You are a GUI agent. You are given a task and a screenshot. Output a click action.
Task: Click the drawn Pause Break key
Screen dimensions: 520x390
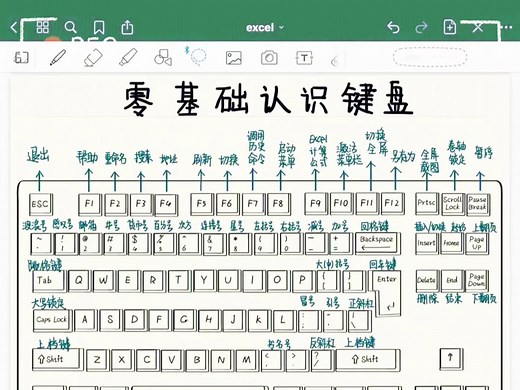[x=478, y=203]
